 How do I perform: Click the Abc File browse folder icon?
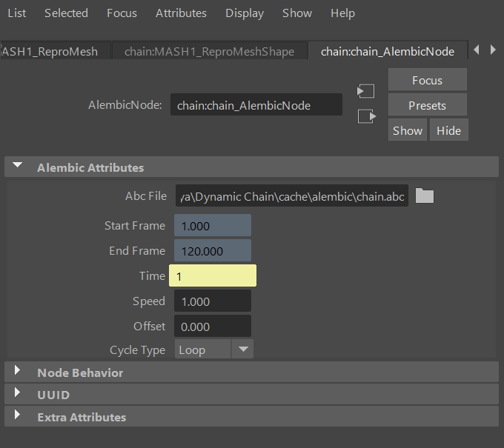pyautogui.click(x=424, y=195)
